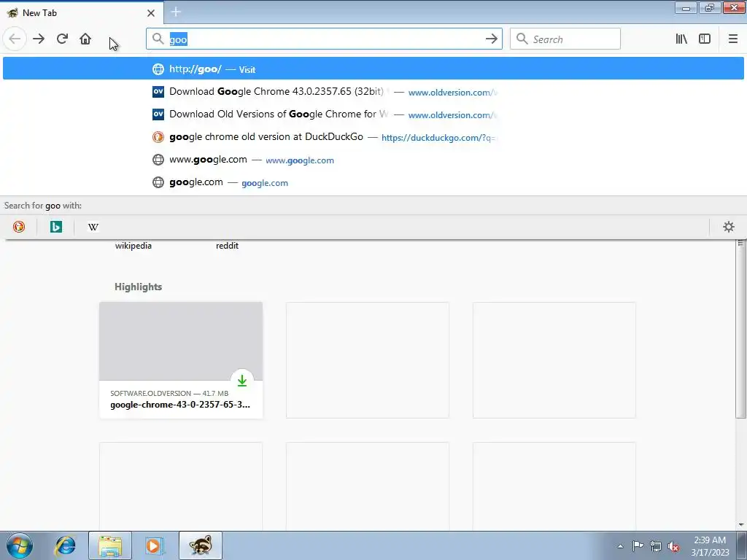Close the New Tab tab
The image size is (747, 560).
click(150, 13)
